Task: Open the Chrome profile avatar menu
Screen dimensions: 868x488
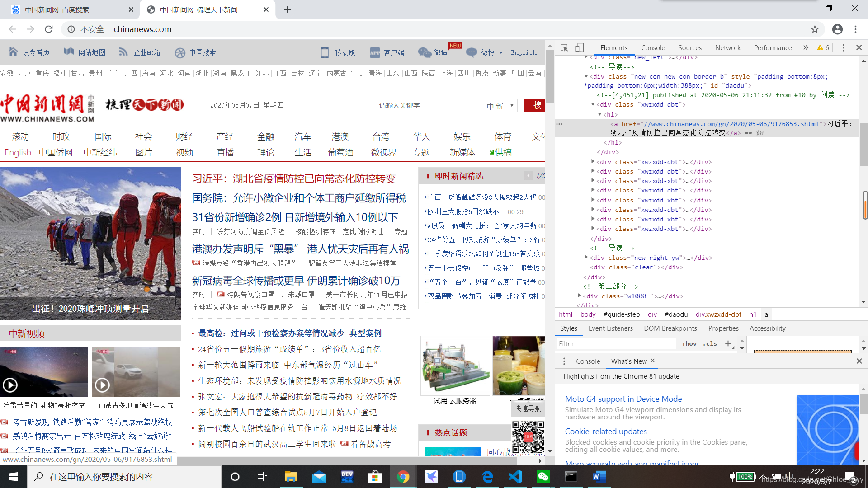Action: coord(837,29)
